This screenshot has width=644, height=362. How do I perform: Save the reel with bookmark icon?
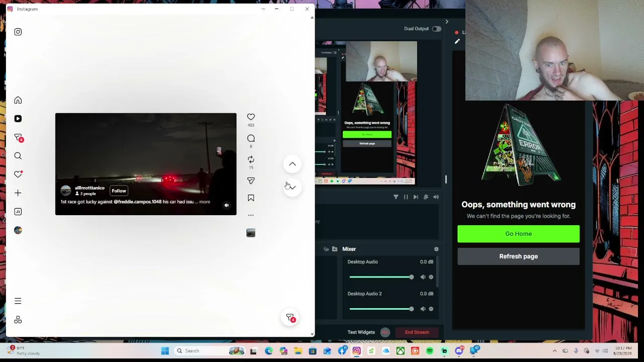pyautogui.click(x=251, y=198)
